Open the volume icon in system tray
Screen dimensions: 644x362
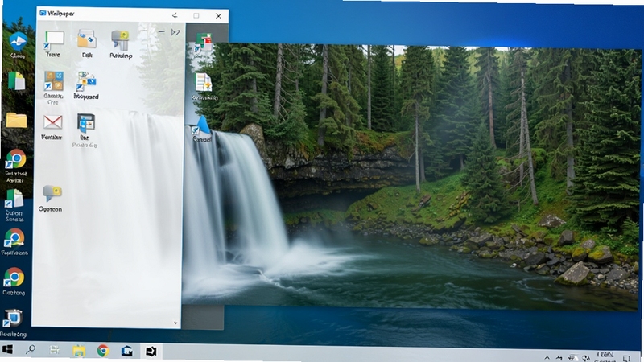587,358
